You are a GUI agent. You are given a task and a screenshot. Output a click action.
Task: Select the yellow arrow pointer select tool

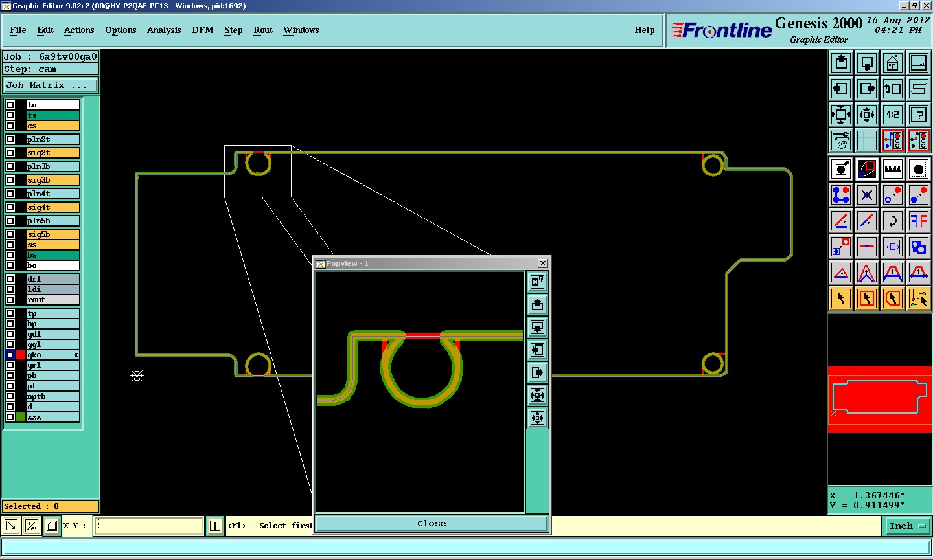pyautogui.click(x=841, y=298)
